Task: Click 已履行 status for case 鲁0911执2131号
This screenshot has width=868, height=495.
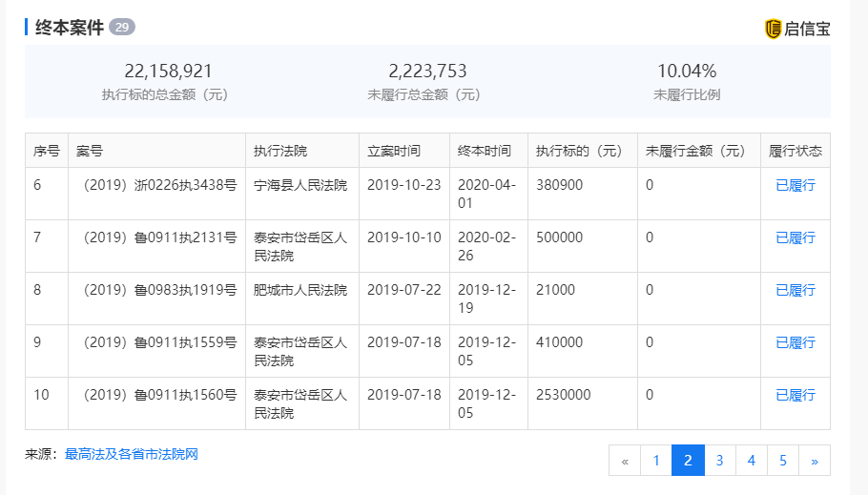Action: click(796, 238)
